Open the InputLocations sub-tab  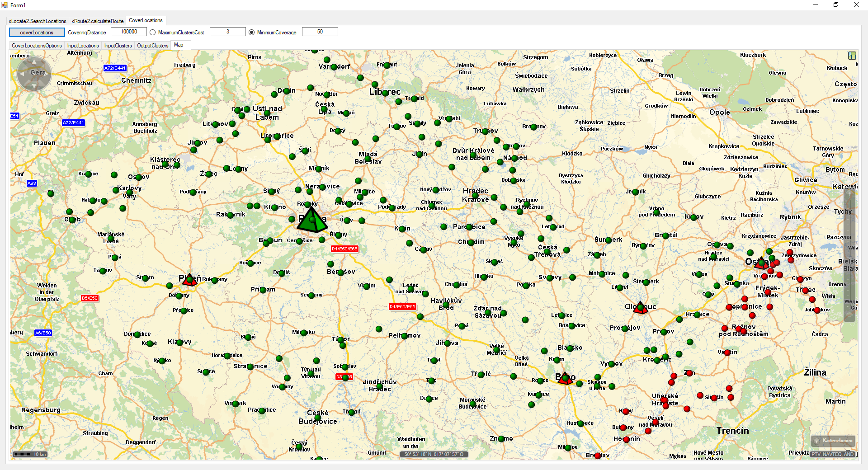click(x=83, y=46)
